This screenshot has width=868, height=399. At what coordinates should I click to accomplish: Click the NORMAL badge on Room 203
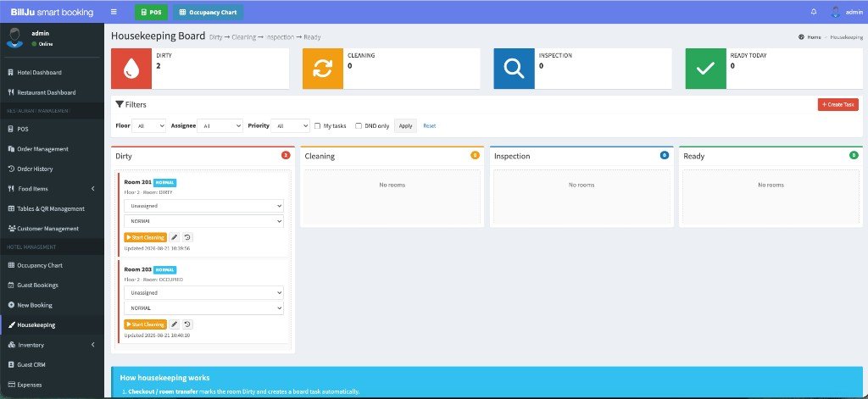pyautogui.click(x=165, y=270)
